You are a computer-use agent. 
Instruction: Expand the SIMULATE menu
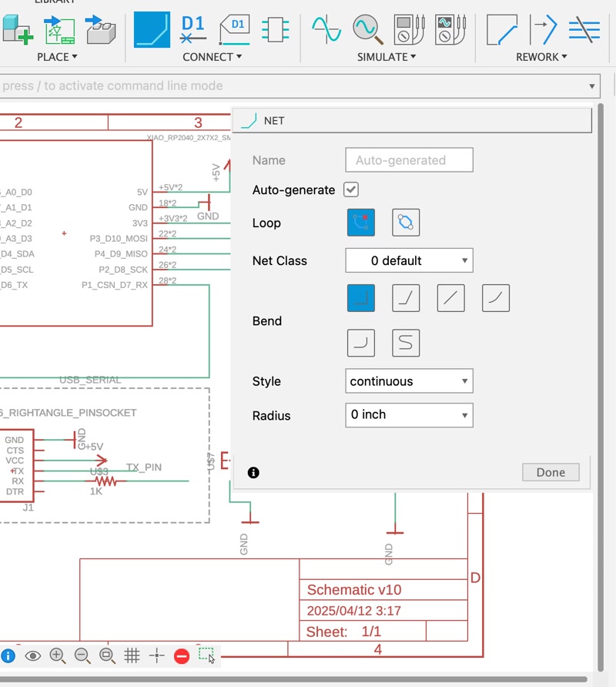click(387, 57)
